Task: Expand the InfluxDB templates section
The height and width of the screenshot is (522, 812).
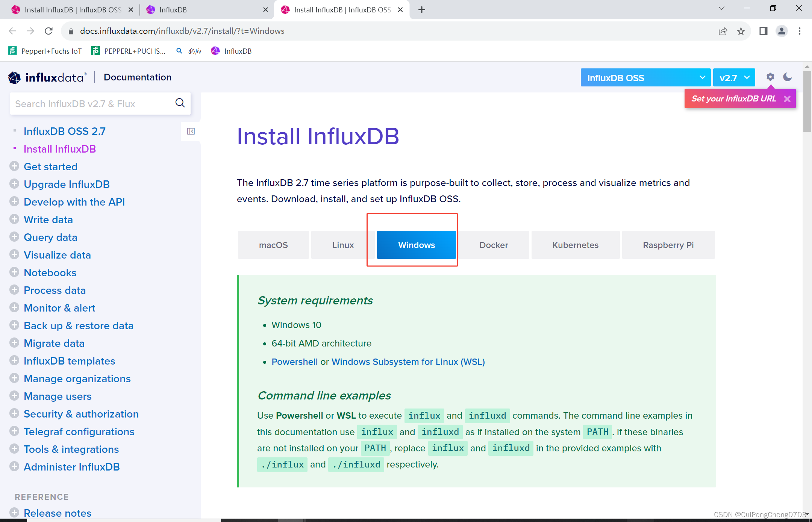Action: [x=14, y=360]
